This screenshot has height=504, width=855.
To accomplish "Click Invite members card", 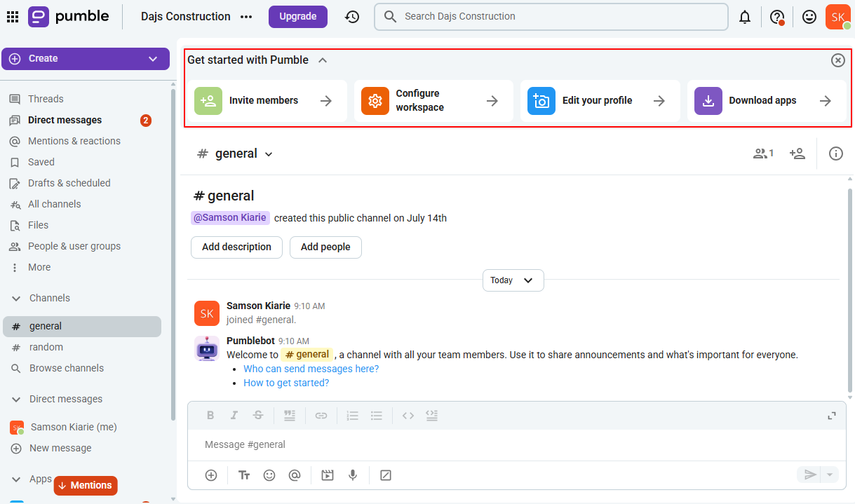I will point(267,101).
